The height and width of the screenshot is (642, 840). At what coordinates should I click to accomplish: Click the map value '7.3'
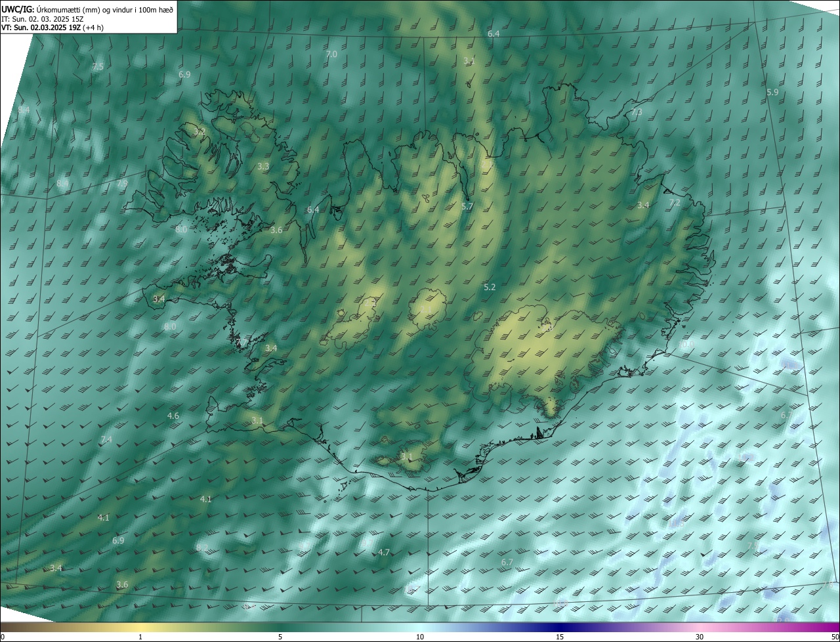(637, 113)
